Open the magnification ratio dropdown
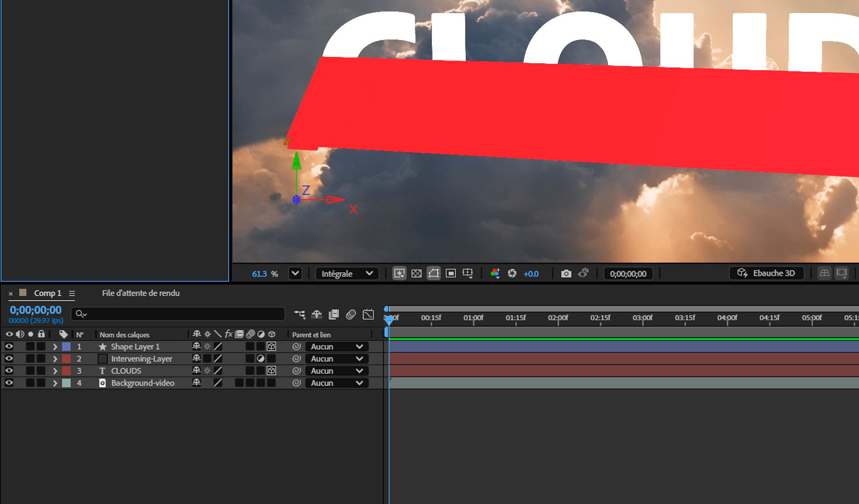 pos(295,273)
